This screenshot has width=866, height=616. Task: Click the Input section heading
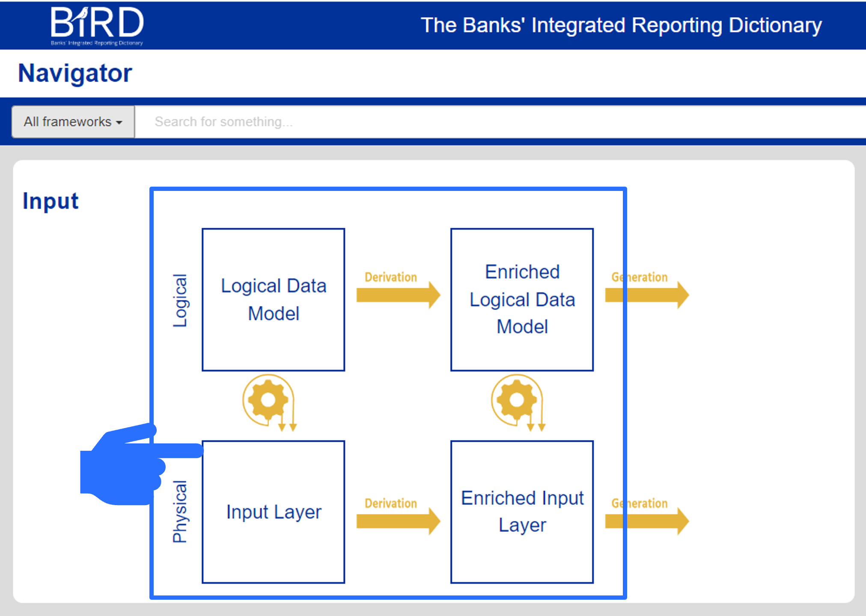click(51, 201)
